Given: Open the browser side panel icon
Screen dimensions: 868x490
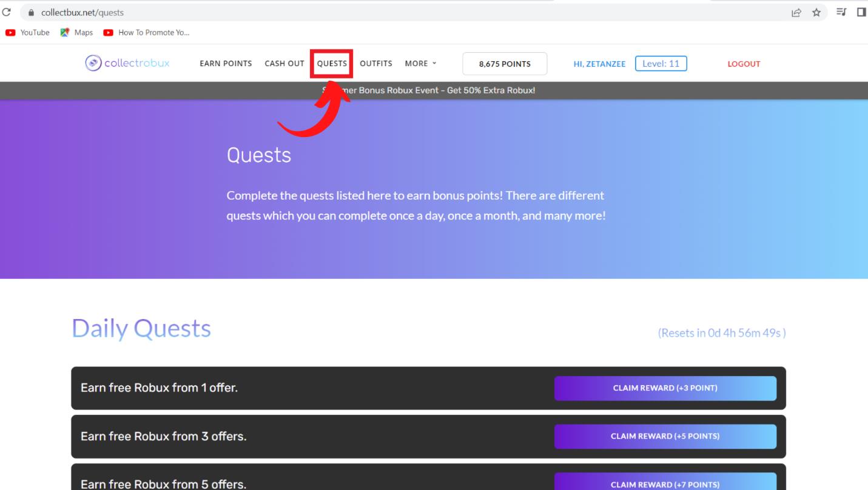Looking at the screenshot, I should coord(861,12).
